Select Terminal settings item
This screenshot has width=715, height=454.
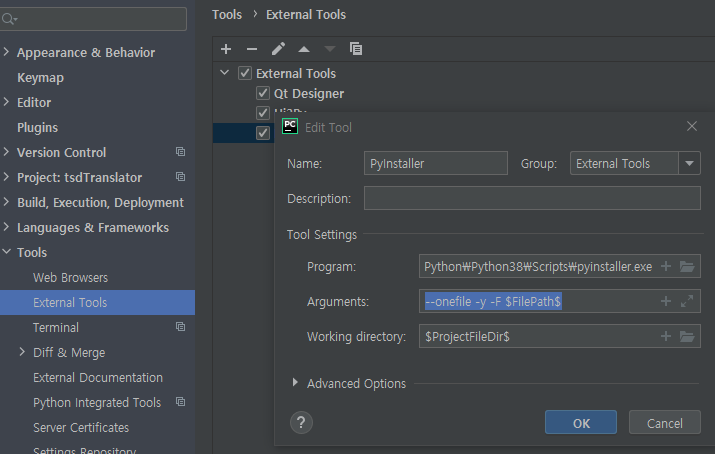point(56,327)
